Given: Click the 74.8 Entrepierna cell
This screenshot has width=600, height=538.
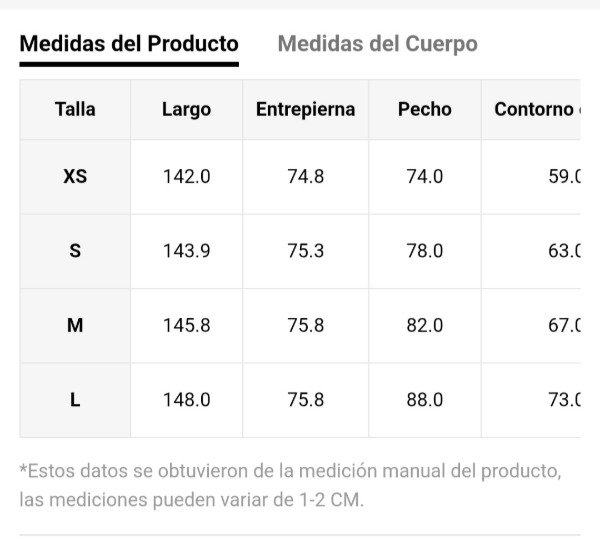Looking at the screenshot, I should coord(305,177).
